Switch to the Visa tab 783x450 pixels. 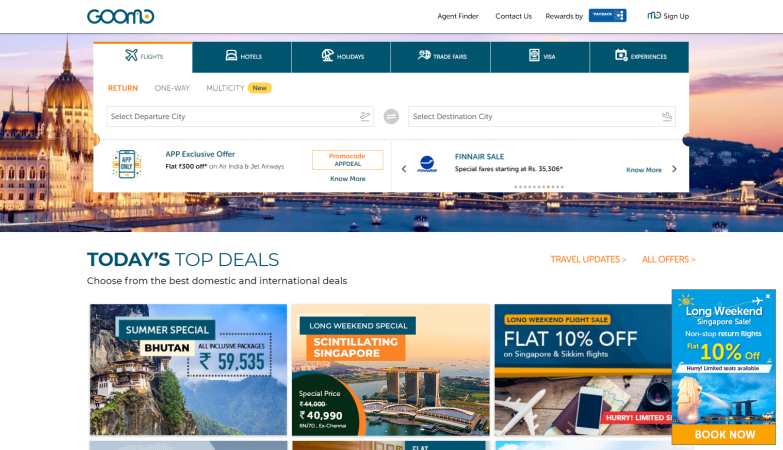point(540,57)
